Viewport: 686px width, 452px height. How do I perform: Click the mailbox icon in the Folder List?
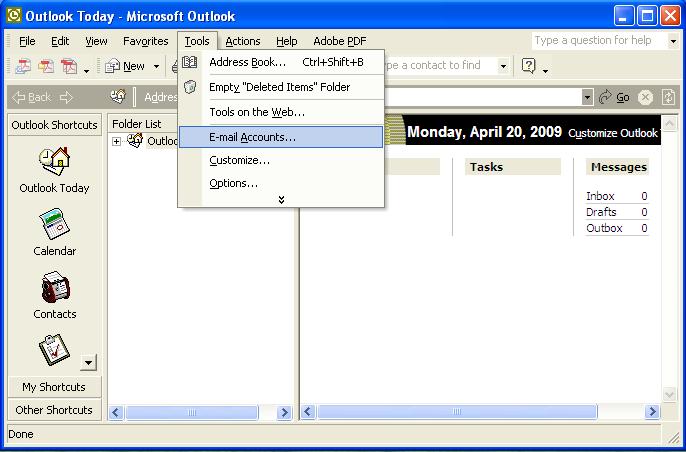click(x=135, y=140)
